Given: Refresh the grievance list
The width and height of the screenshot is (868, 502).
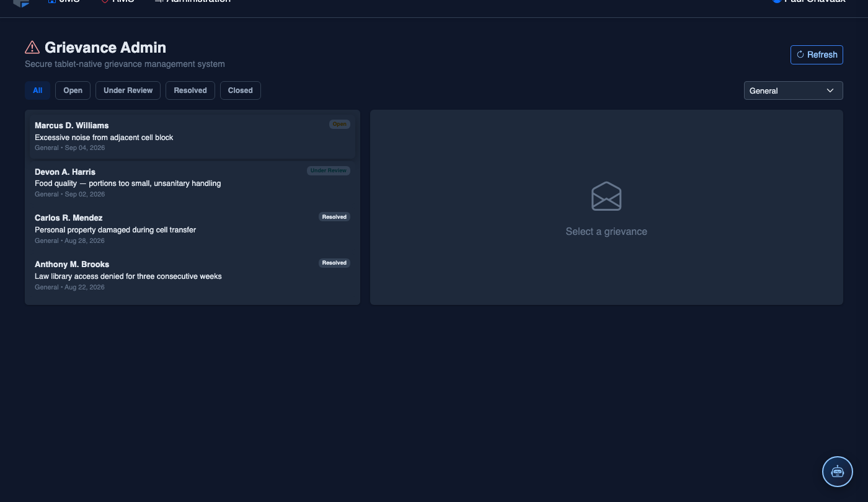Looking at the screenshot, I should 817,55.
